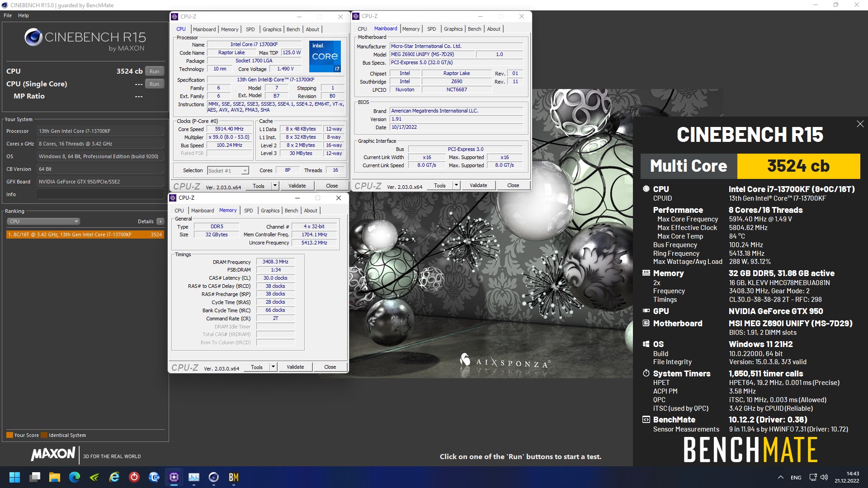Screen dimensions: 868x488
Task: Launch Internet Explorer from the taskbar
Action: (114, 477)
